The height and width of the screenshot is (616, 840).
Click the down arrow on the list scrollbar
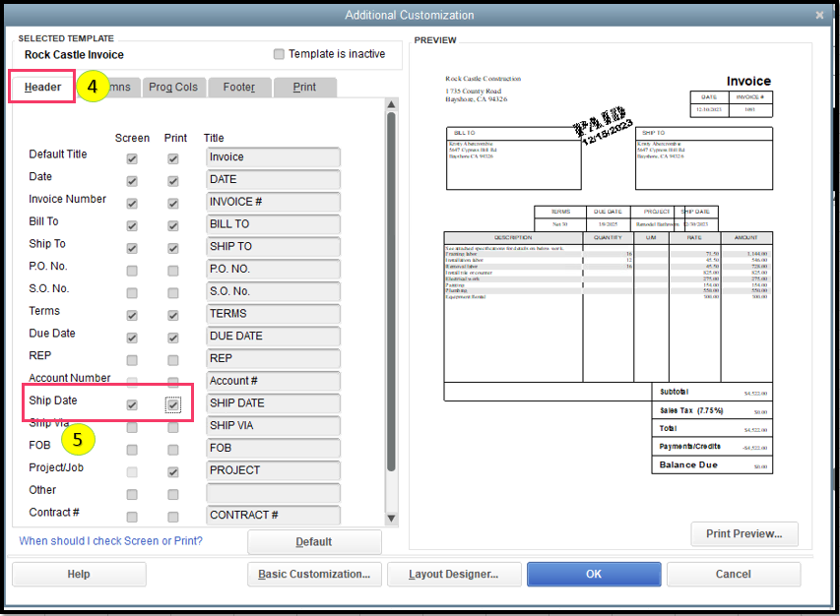pos(391,519)
